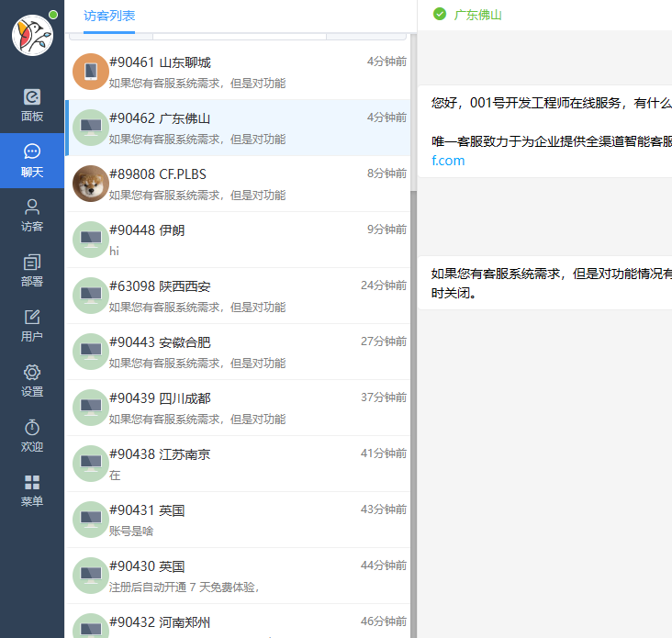Click the green online status dot
The width and height of the screenshot is (672, 638).
pyautogui.click(x=53, y=15)
